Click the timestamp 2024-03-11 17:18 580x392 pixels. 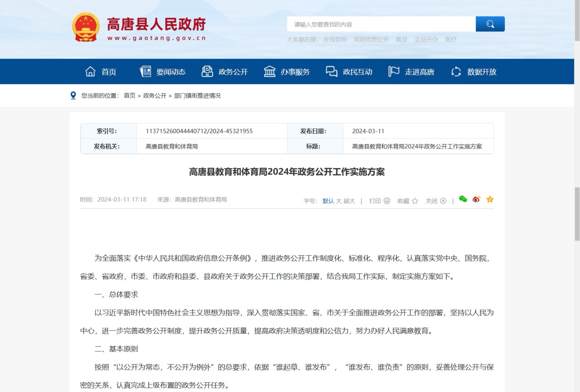pyautogui.click(x=122, y=200)
